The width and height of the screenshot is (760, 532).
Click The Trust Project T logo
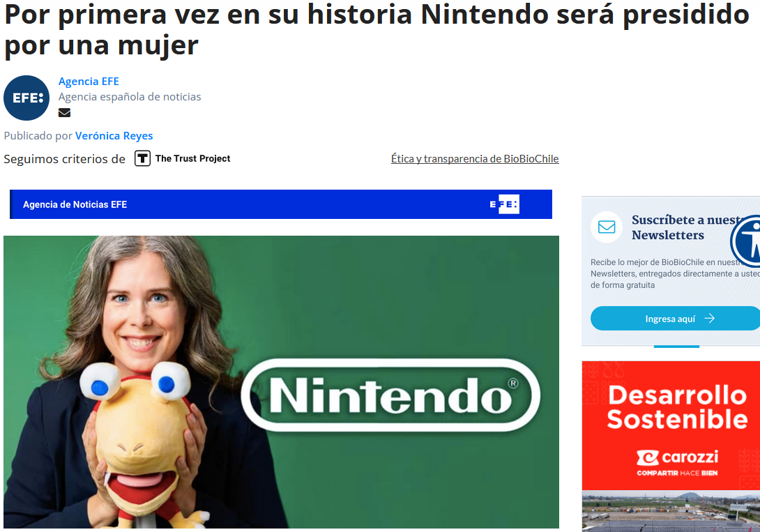pos(142,158)
